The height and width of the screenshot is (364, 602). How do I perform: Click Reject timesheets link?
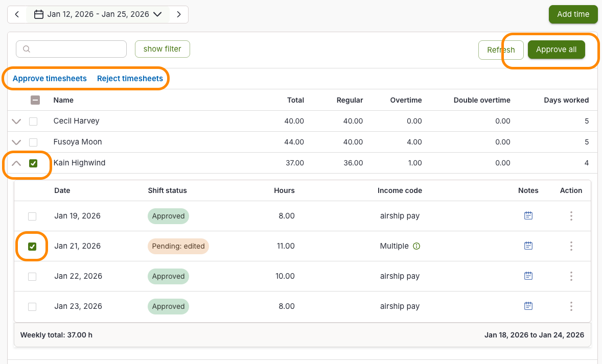tap(130, 79)
